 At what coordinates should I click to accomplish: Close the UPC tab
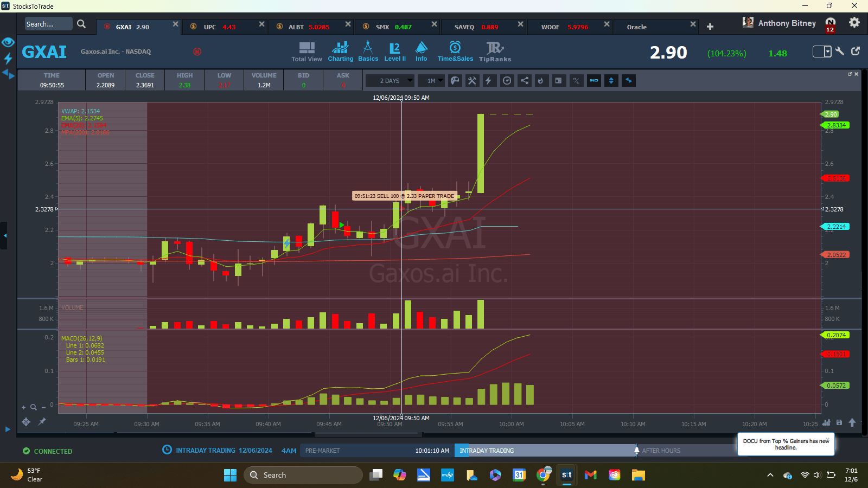pyautogui.click(x=261, y=24)
